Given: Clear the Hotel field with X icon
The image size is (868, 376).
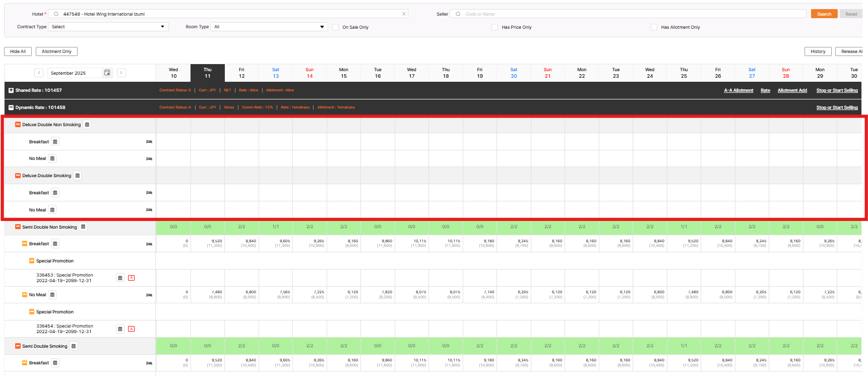Looking at the screenshot, I should coord(404,14).
